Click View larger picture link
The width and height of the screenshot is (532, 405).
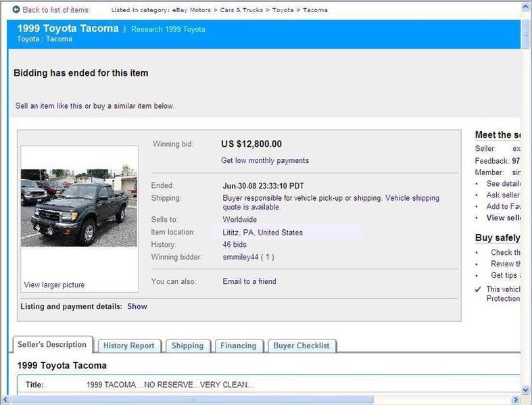pyautogui.click(x=54, y=285)
